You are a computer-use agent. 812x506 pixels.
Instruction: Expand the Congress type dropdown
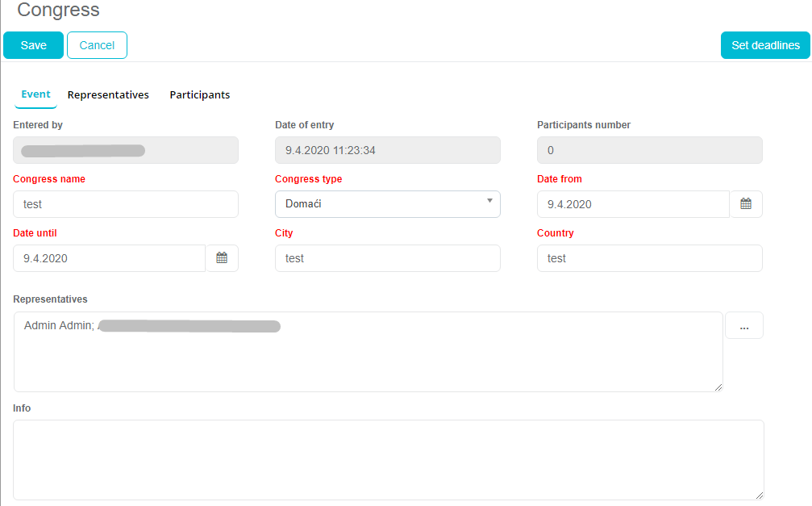pyautogui.click(x=387, y=204)
